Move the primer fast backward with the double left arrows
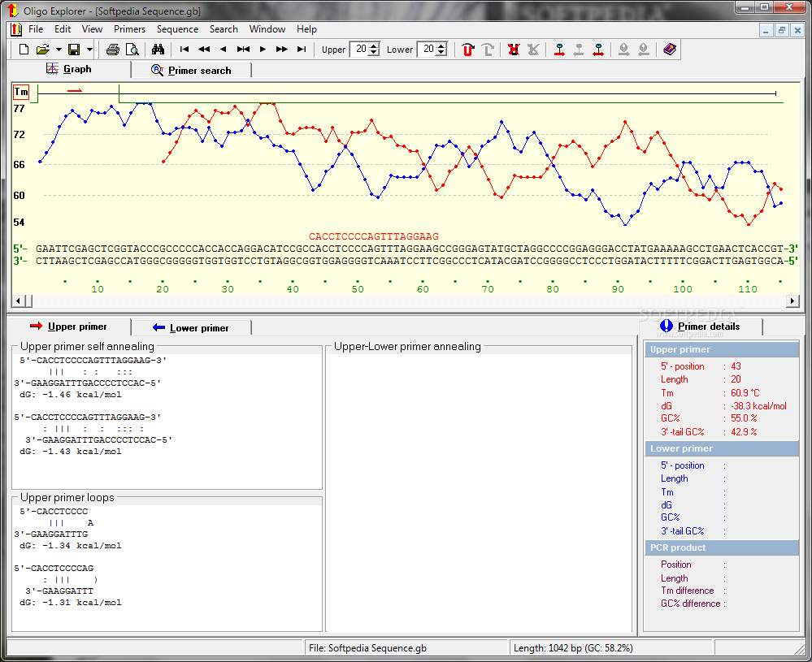The width and height of the screenshot is (812, 662). pyautogui.click(x=204, y=50)
